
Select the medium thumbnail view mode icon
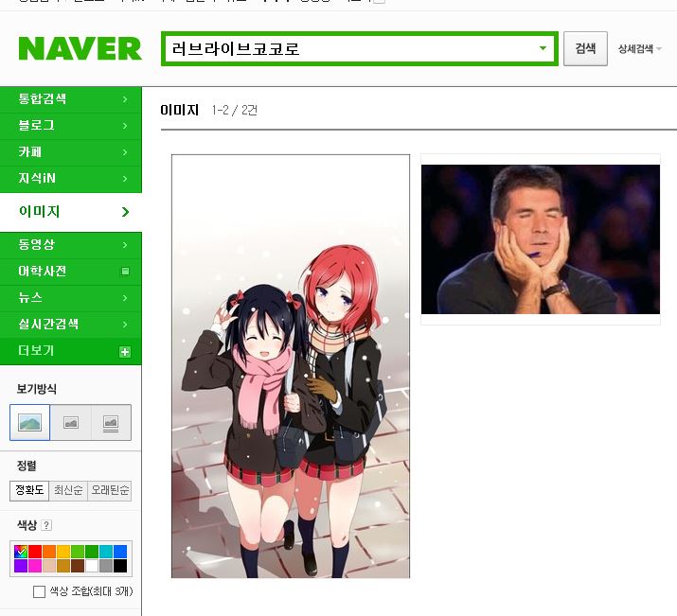[x=71, y=422]
